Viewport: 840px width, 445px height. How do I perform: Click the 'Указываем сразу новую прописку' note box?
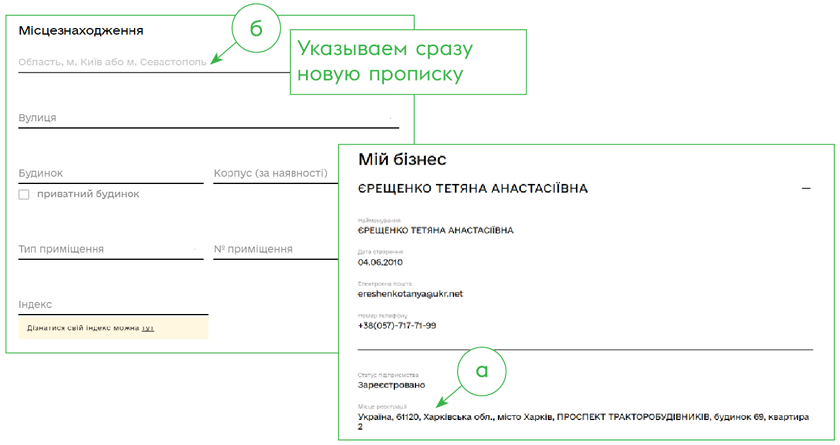(408, 62)
